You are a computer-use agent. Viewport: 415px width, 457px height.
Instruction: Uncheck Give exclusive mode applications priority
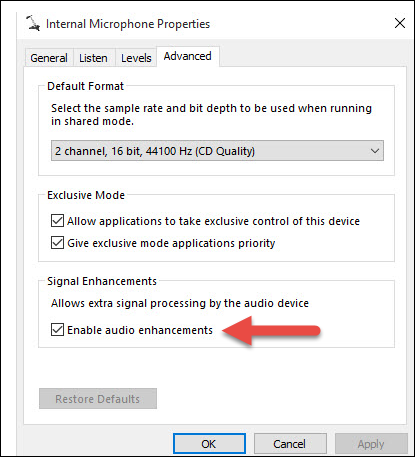pos(57,243)
